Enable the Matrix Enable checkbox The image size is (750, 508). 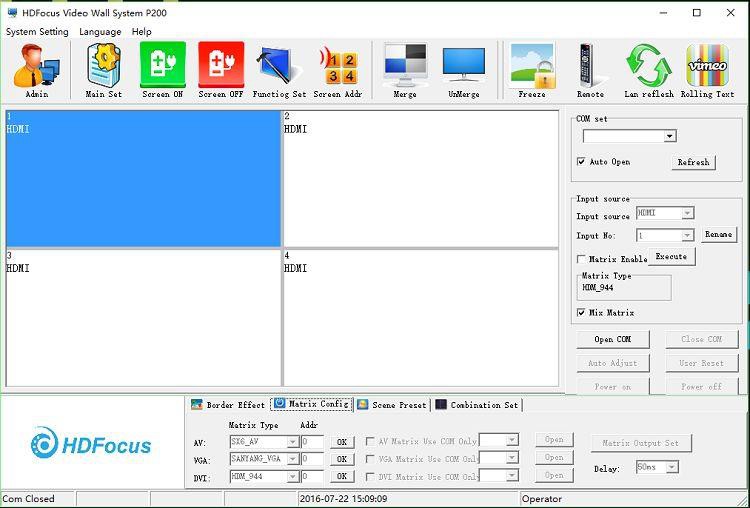click(x=582, y=259)
